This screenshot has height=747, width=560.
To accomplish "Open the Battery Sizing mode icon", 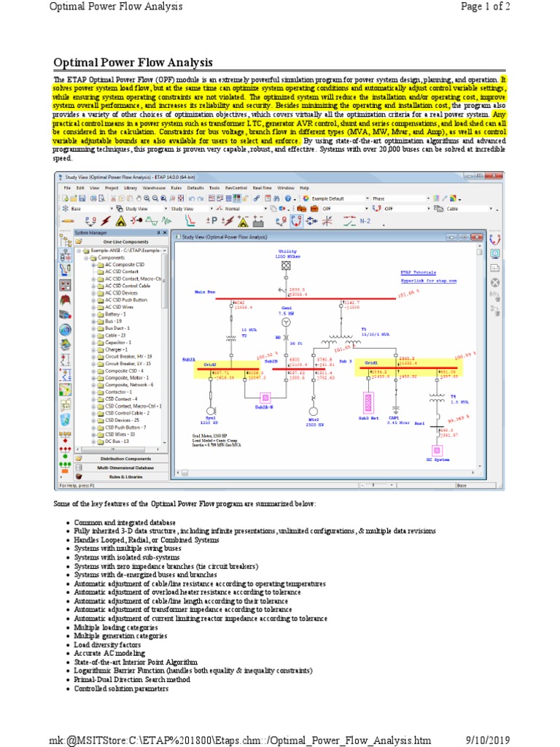I will (x=258, y=221).
